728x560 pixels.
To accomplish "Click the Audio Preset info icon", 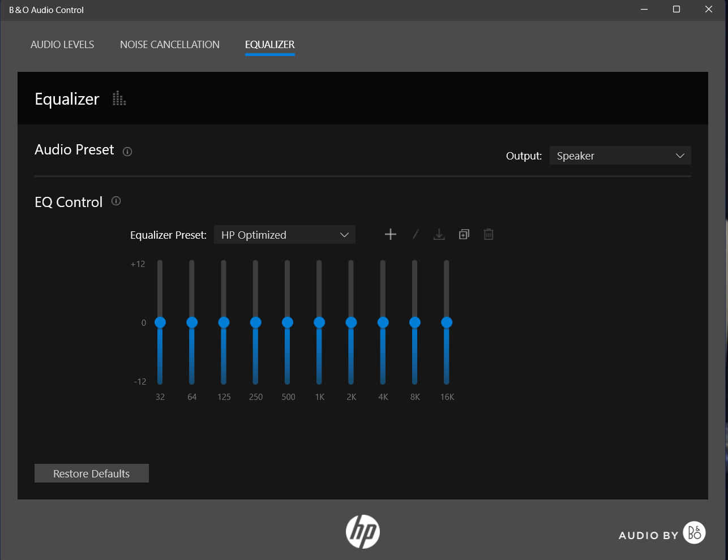I will click(127, 152).
